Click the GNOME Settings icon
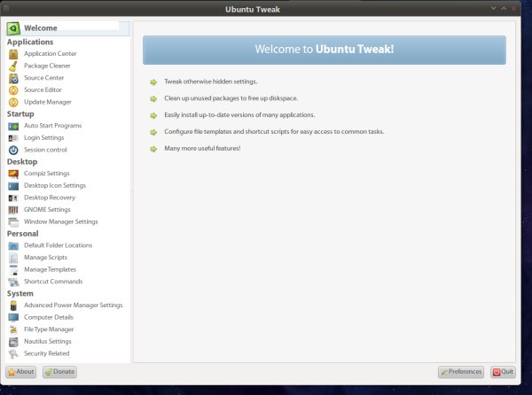This screenshot has height=395, width=532. click(x=13, y=210)
